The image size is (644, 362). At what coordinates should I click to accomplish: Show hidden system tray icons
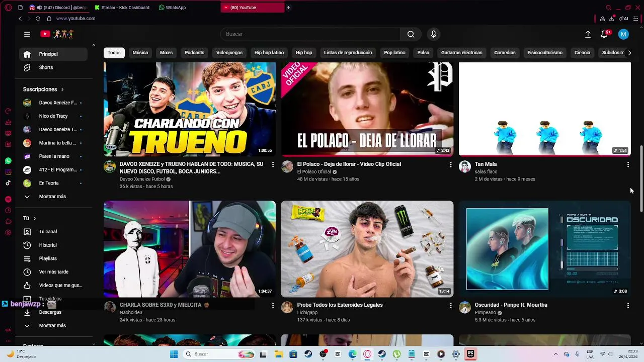pyautogui.click(x=555, y=354)
